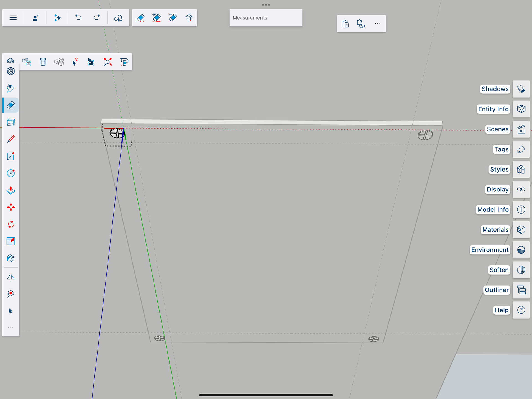Toggle the red Erase mode

click(x=140, y=18)
